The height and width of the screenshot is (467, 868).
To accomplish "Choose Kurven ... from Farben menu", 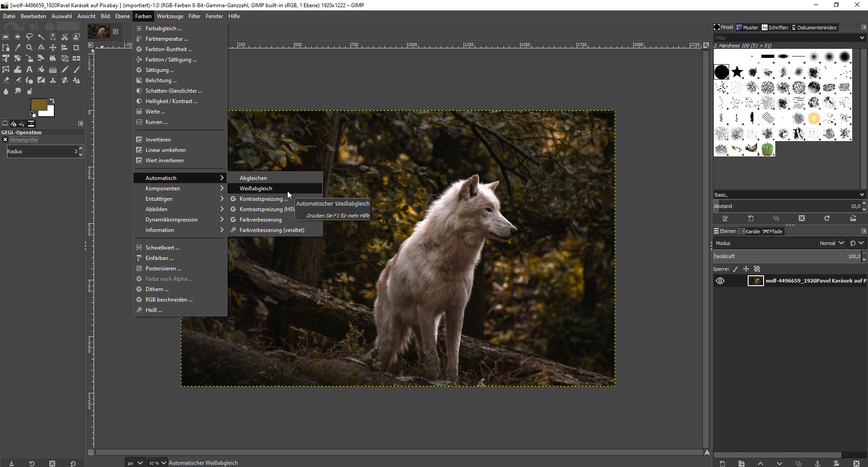I will 180,122.
